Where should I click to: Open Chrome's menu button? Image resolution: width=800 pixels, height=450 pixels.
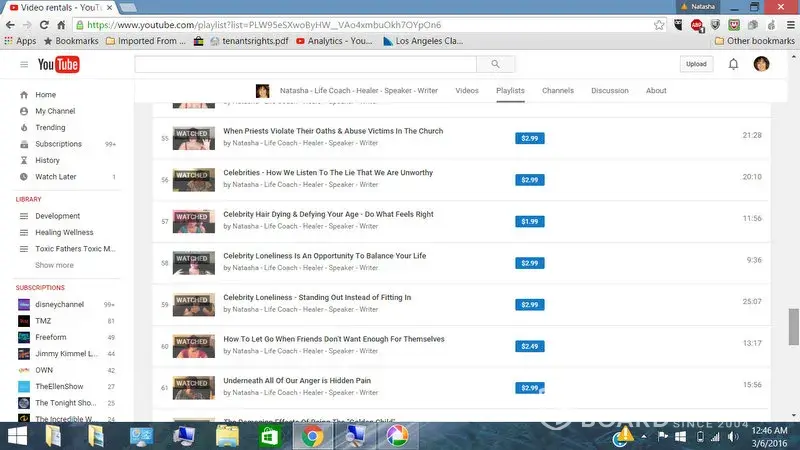(787, 24)
